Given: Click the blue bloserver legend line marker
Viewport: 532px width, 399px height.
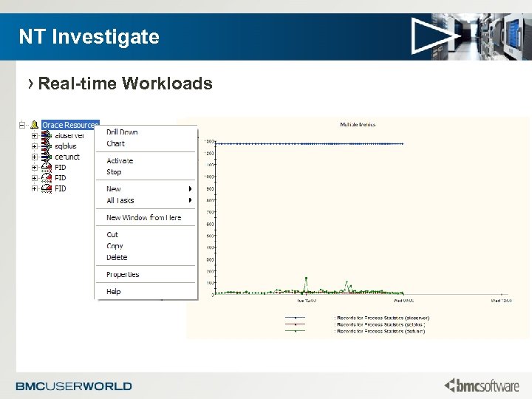Looking at the screenshot, I should (x=295, y=318).
